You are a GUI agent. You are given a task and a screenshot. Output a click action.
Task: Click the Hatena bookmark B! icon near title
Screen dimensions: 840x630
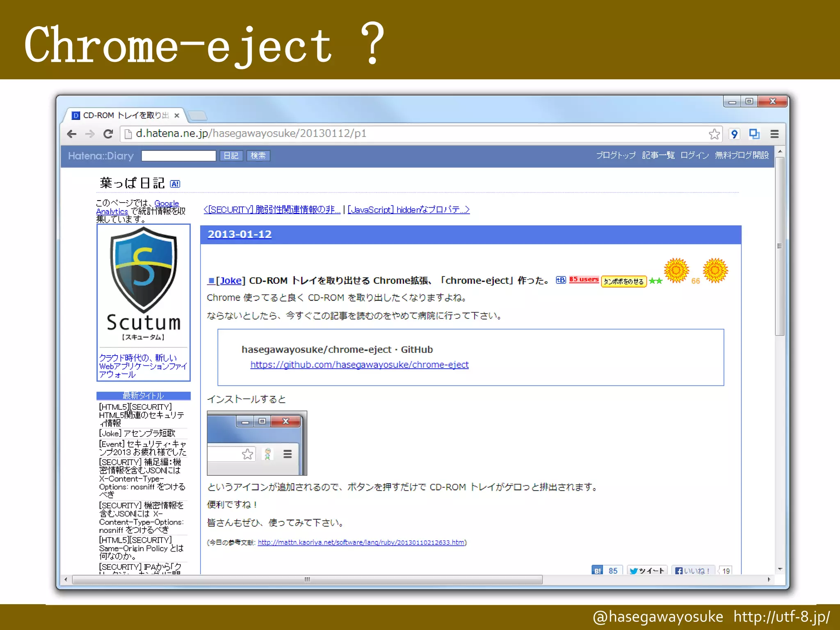(561, 280)
